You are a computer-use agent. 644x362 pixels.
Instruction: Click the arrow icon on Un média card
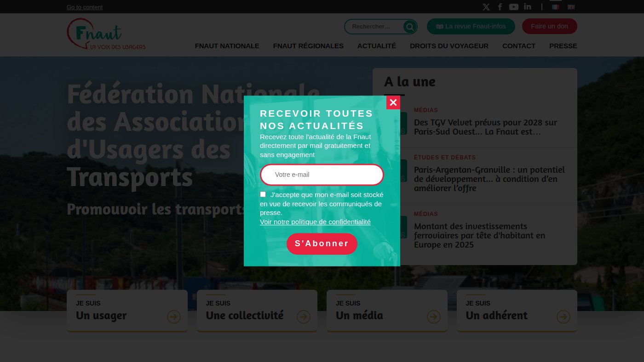pyautogui.click(x=434, y=317)
